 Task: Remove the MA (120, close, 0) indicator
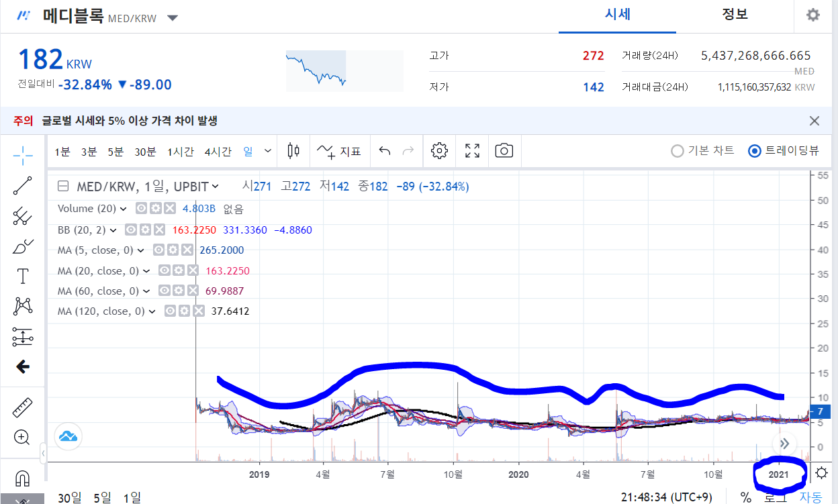(x=198, y=311)
